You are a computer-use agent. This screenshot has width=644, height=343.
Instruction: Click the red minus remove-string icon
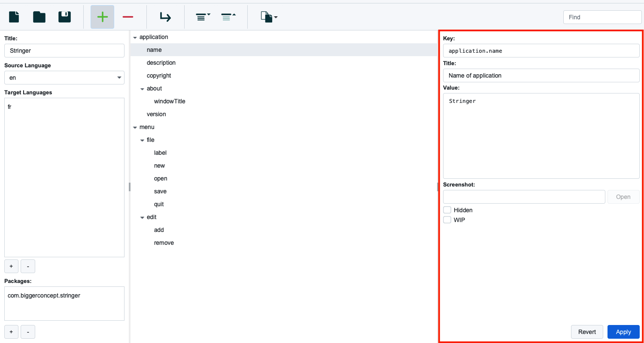pos(128,17)
